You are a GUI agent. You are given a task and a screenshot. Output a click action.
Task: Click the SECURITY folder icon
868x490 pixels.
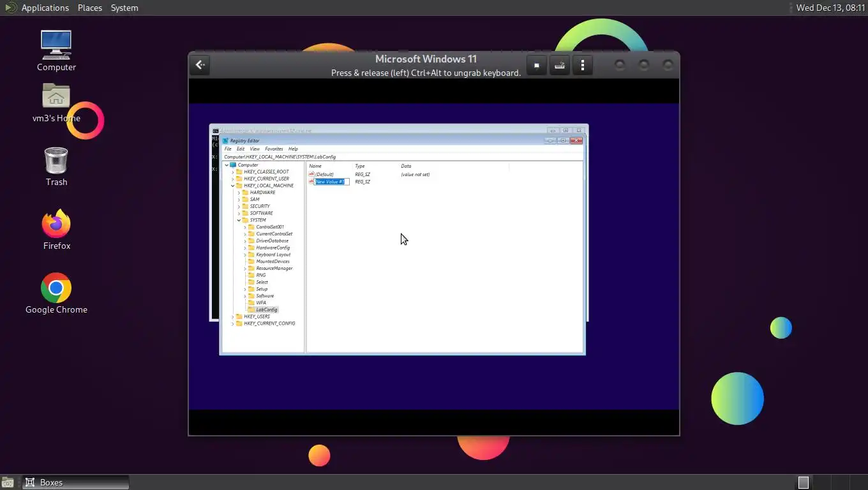[x=246, y=206]
